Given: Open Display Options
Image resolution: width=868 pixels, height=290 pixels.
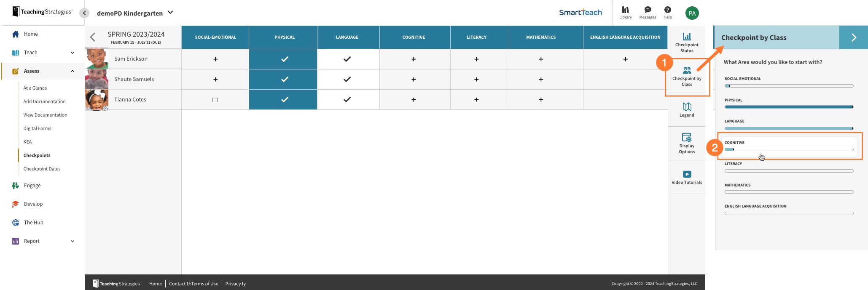Looking at the screenshot, I should point(687,143).
